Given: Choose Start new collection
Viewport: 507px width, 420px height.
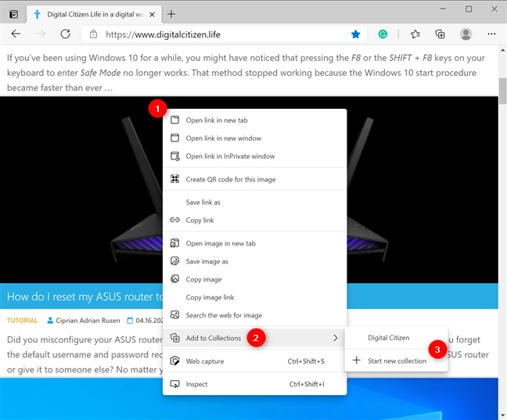Looking at the screenshot, I should (397, 361).
